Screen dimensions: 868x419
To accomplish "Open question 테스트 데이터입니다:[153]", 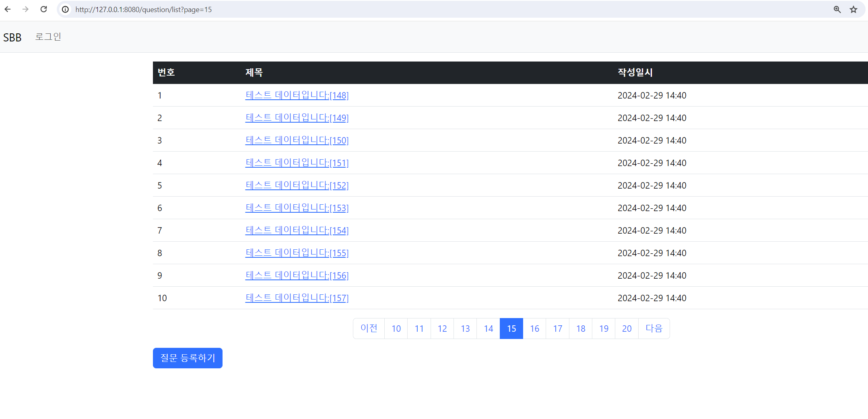I will pos(297,208).
